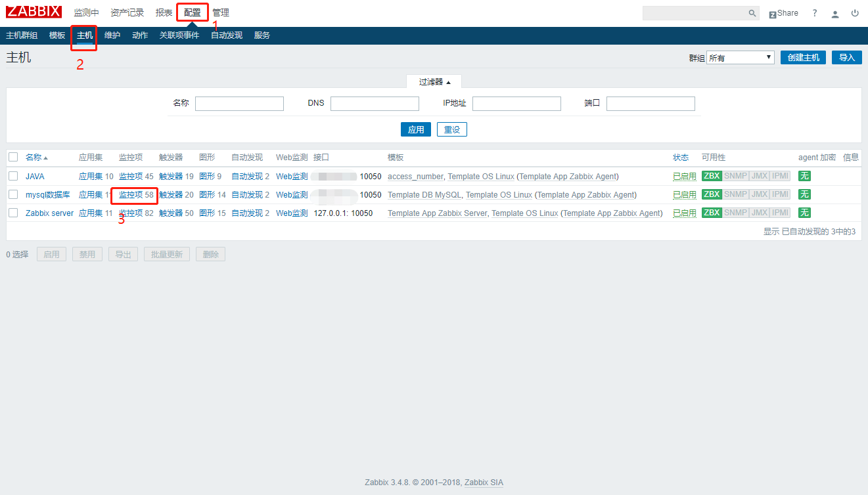Open the 监测中 top menu
This screenshot has height=495, width=868.
[86, 12]
